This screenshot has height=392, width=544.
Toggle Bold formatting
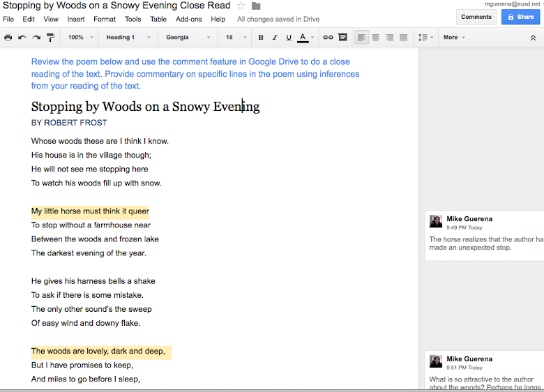click(x=261, y=38)
